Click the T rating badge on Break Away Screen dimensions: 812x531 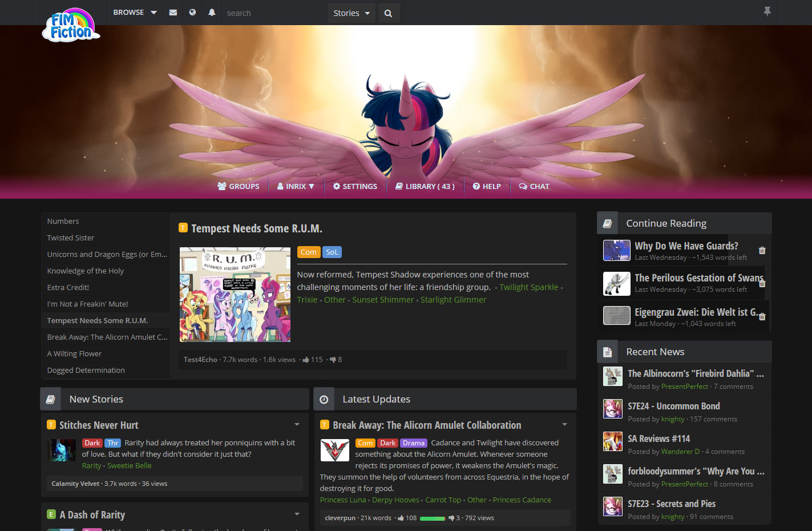click(325, 425)
